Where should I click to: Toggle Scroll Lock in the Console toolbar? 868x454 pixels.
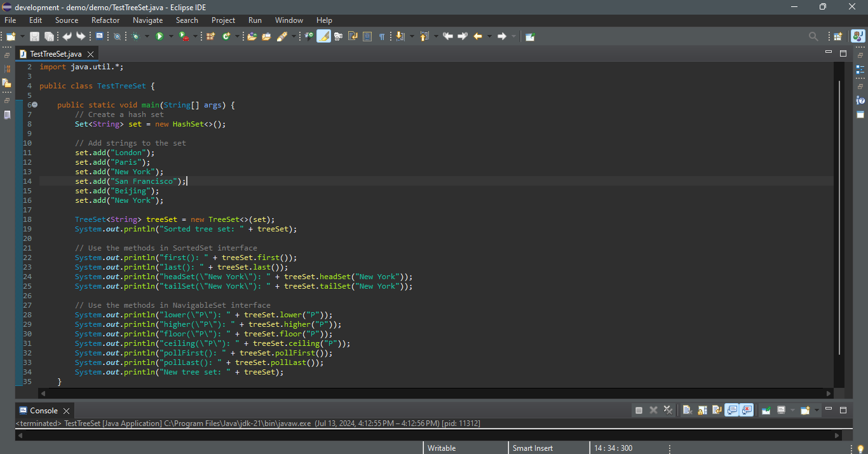click(702, 411)
